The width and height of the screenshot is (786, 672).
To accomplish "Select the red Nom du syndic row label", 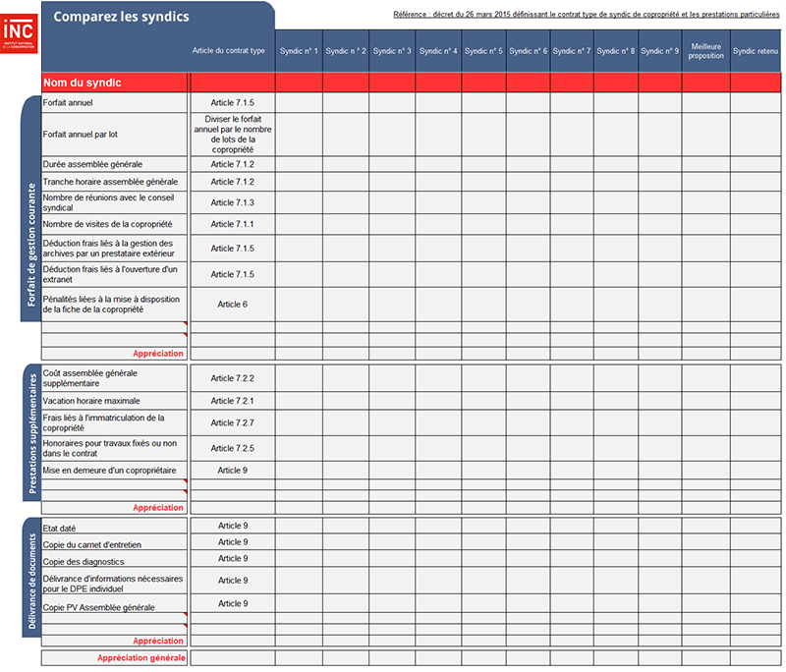I will point(83,83).
